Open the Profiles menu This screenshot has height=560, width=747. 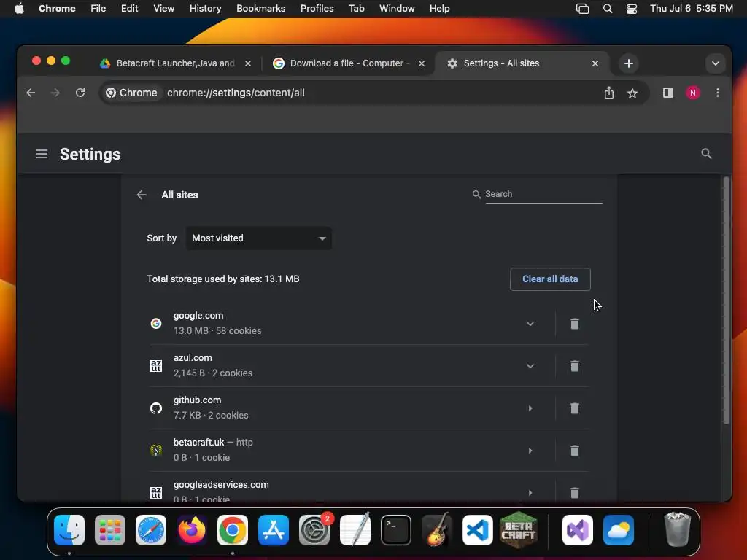317,9
